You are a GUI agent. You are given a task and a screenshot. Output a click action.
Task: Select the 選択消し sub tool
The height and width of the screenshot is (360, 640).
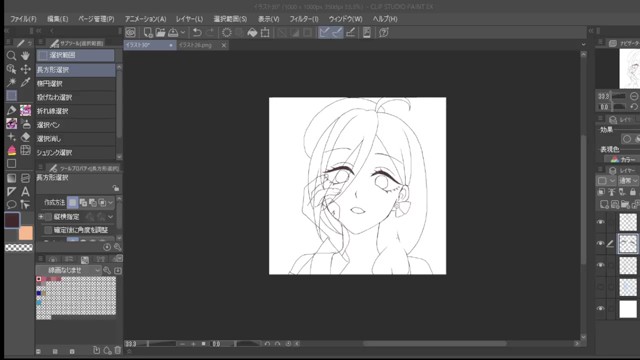point(76,139)
